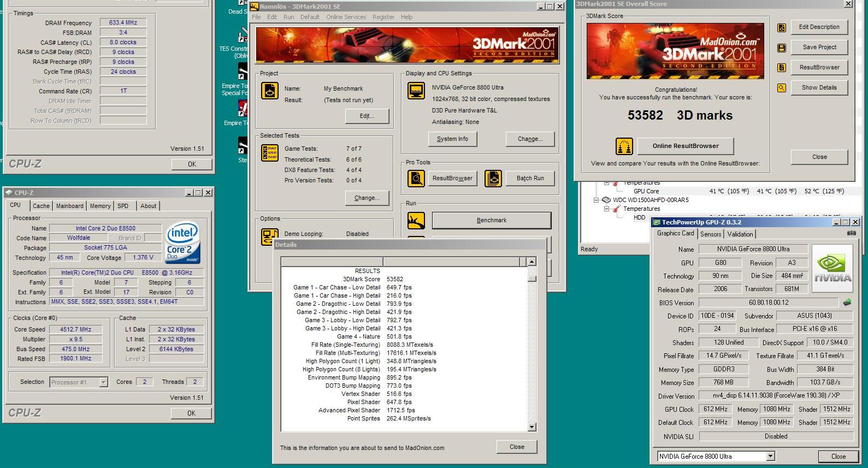Open the Help menu in 3DMark2001
The width and height of the screenshot is (868, 468).
[x=407, y=17]
